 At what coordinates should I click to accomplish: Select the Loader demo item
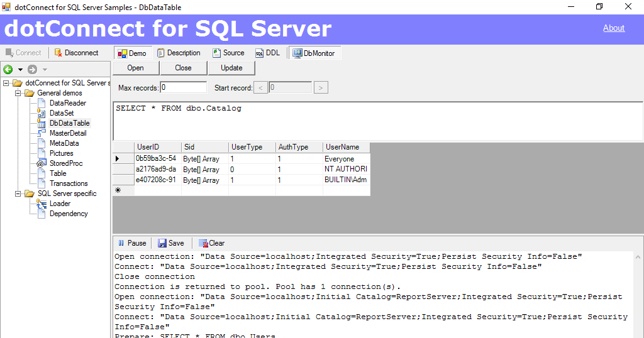click(x=60, y=204)
